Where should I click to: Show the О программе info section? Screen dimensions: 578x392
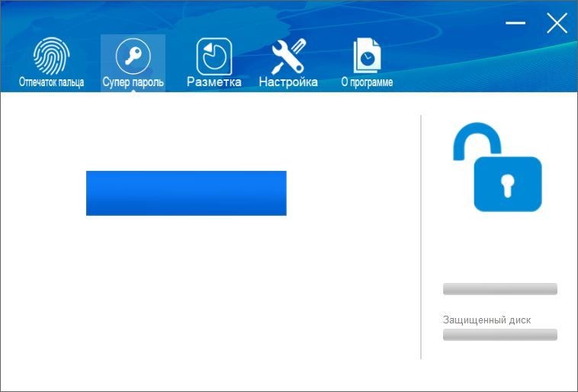[367, 63]
